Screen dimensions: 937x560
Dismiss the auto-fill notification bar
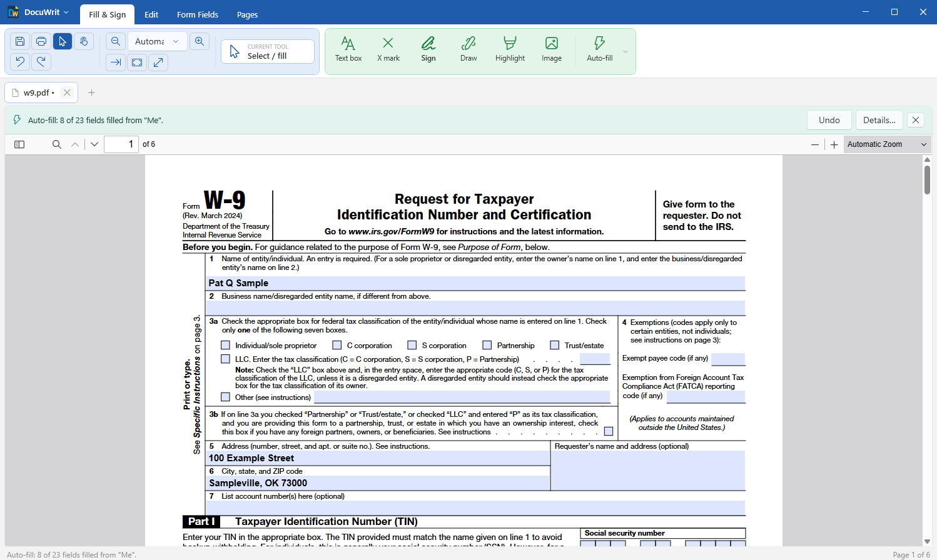pyautogui.click(x=916, y=120)
